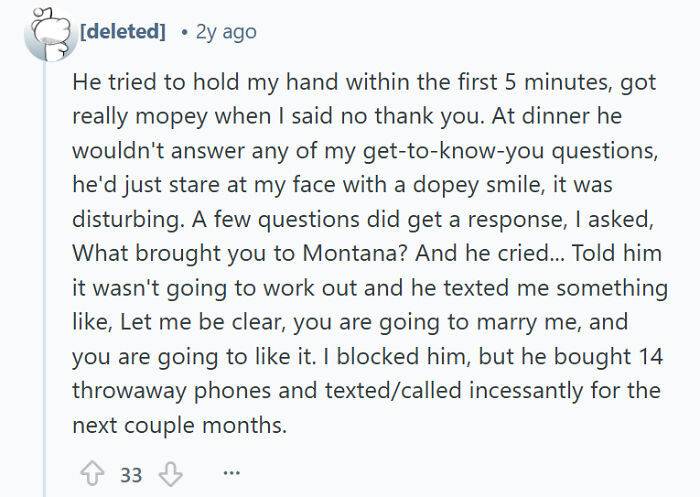Downvote the comment with the down arrow
The height and width of the screenshot is (497, 700).
170,475
